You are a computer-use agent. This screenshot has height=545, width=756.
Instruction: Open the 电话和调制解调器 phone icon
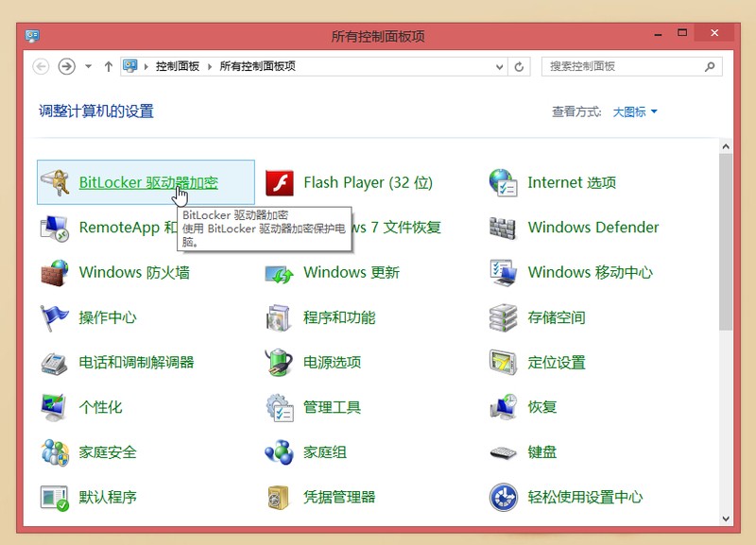(54, 363)
